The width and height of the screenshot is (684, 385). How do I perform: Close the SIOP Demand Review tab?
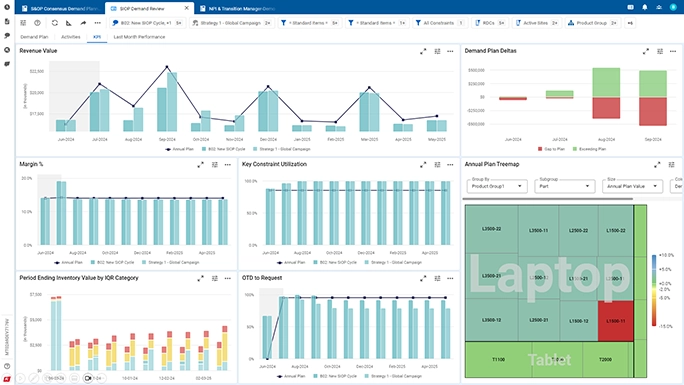187,8
